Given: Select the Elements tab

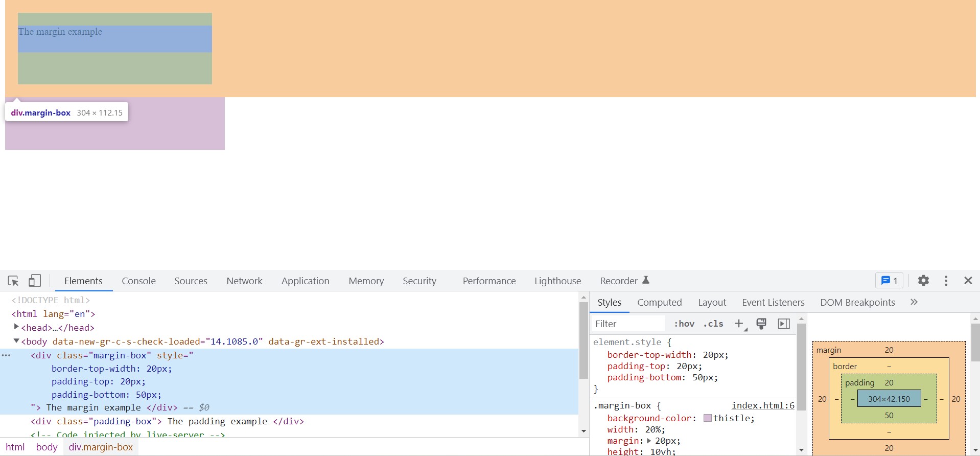Looking at the screenshot, I should 83,281.
